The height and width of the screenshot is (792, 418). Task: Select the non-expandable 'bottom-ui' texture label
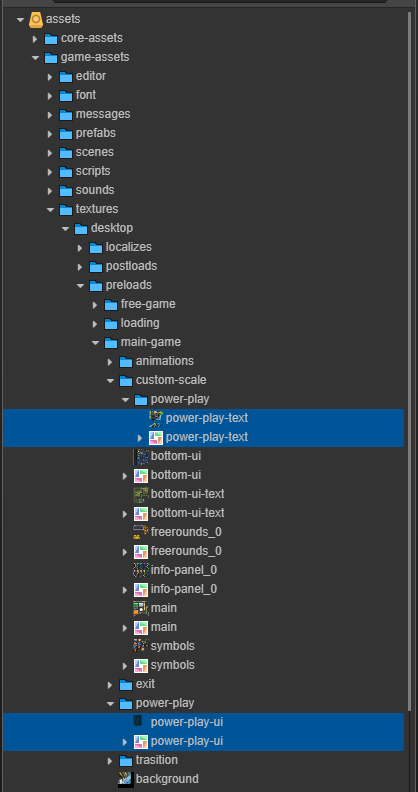(x=176, y=456)
